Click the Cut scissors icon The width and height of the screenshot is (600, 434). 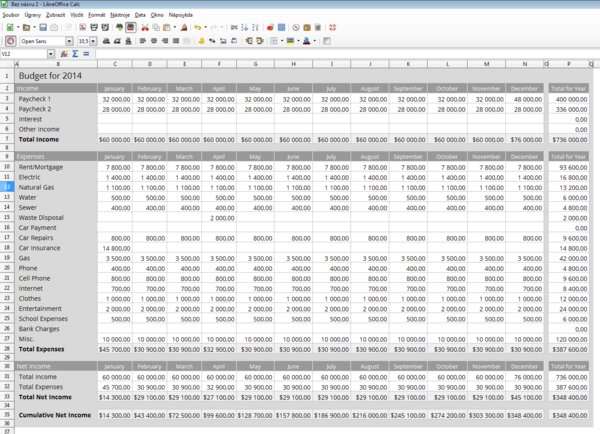pos(145,28)
